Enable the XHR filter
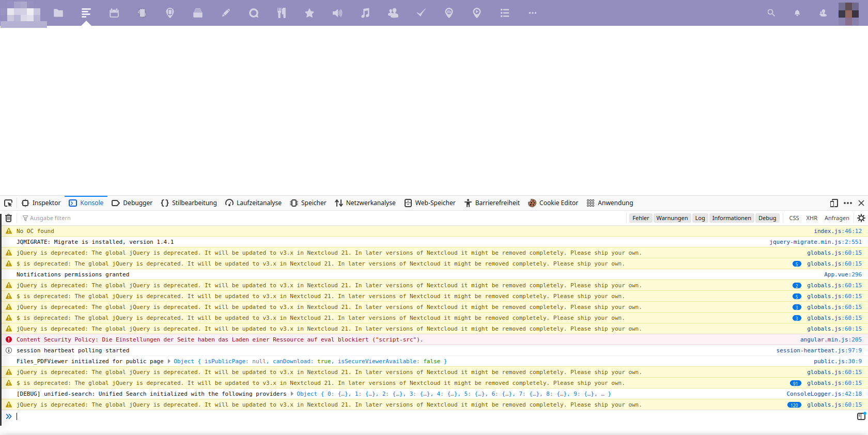 812,218
